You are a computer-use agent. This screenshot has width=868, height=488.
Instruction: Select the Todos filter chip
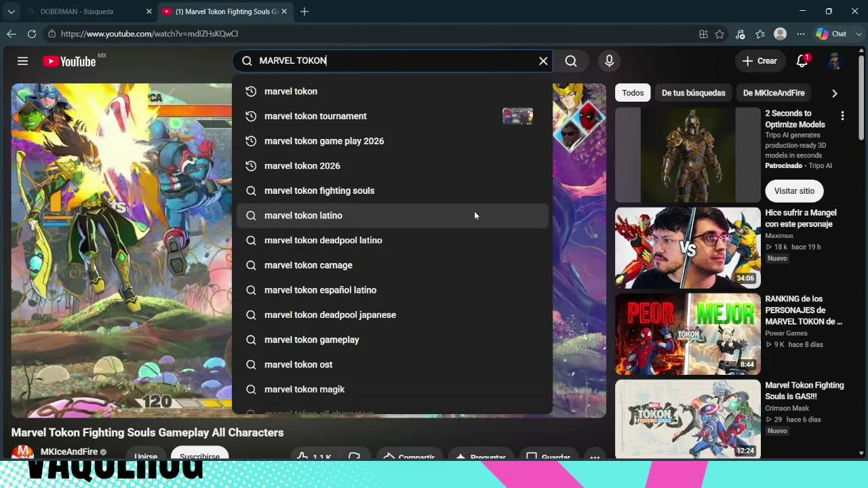pos(633,93)
